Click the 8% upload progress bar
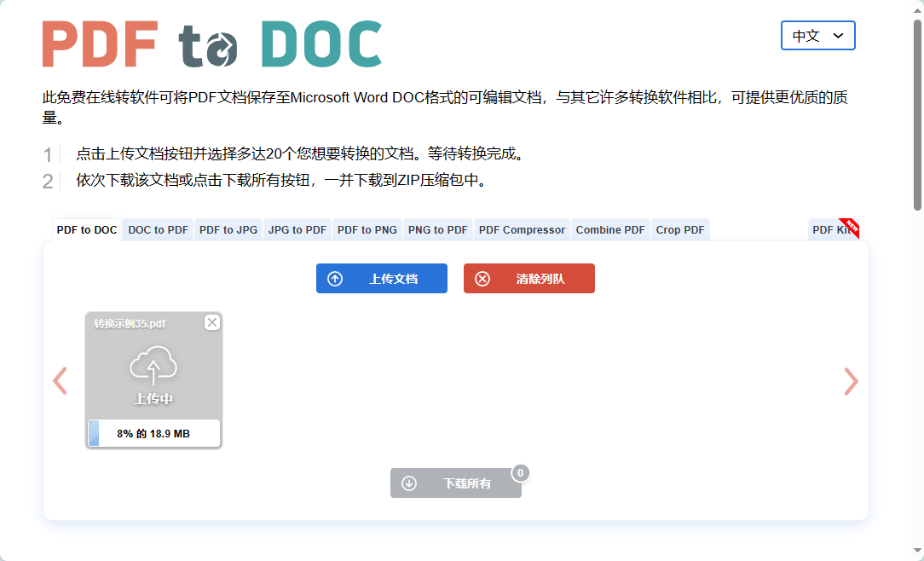This screenshot has height=561, width=924. [153, 433]
